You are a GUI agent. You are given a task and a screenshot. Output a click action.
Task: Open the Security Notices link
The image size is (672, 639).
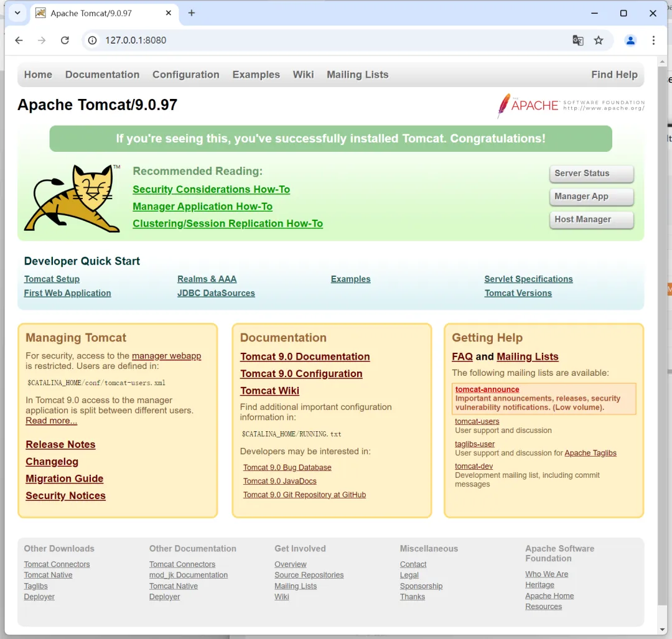click(x=65, y=496)
